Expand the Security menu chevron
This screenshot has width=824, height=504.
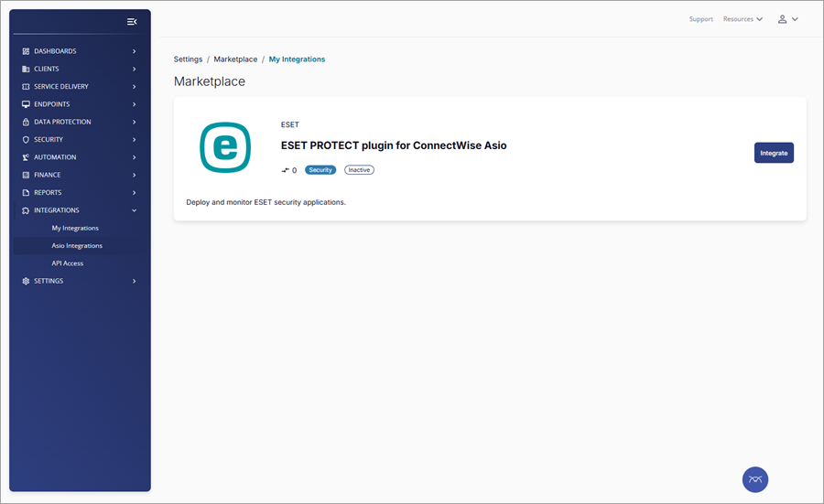pyautogui.click(x=134, y=140)
